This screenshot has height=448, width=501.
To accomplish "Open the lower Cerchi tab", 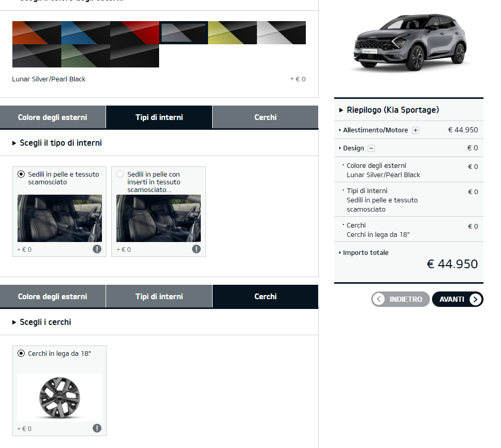I will click(x=265, y=297).
